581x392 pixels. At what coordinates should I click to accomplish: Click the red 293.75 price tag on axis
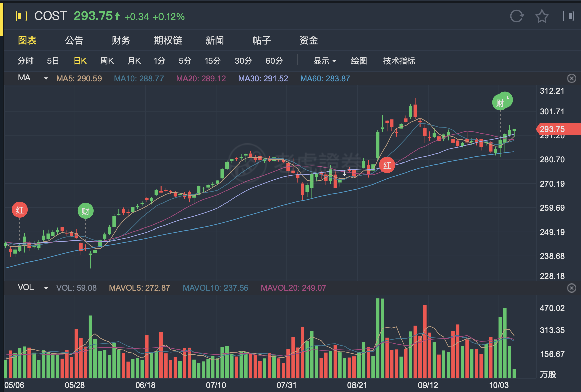(558, 129)
